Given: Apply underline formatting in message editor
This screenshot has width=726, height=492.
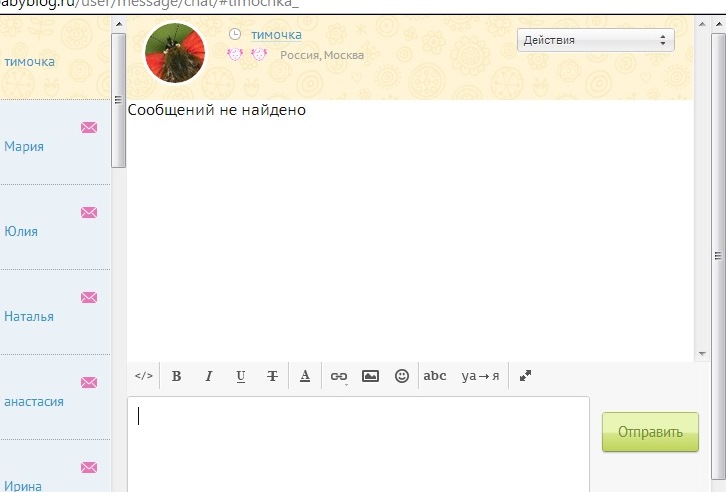Looking at the screenshot, I should 240,376.
